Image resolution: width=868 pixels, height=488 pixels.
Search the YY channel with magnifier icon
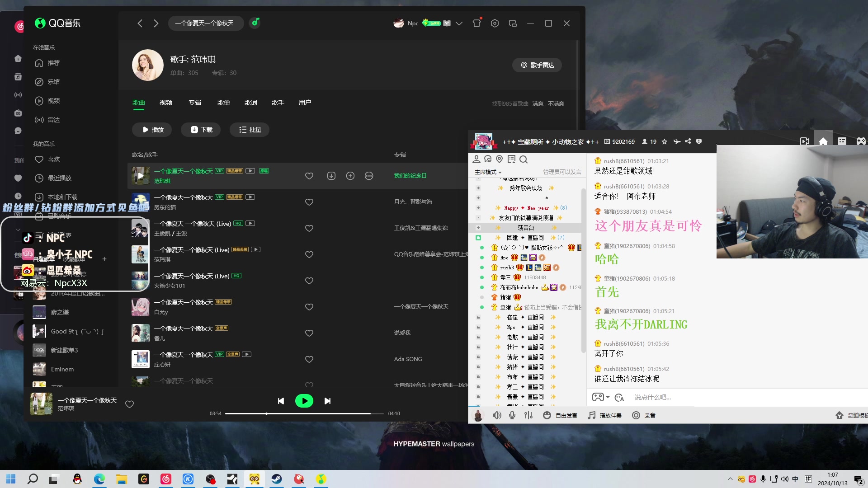click(x=524, y=159)
